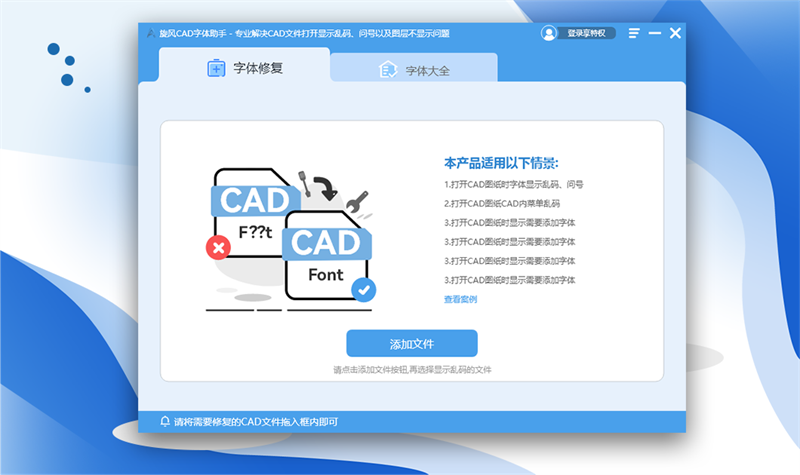Minimize the 旋风CAD字体助手 window

point(655,33)
